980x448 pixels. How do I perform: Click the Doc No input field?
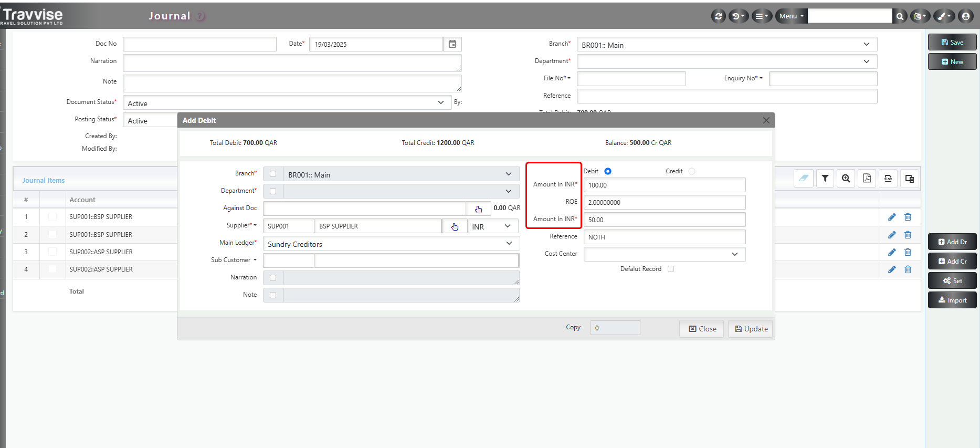click(199, 44)
